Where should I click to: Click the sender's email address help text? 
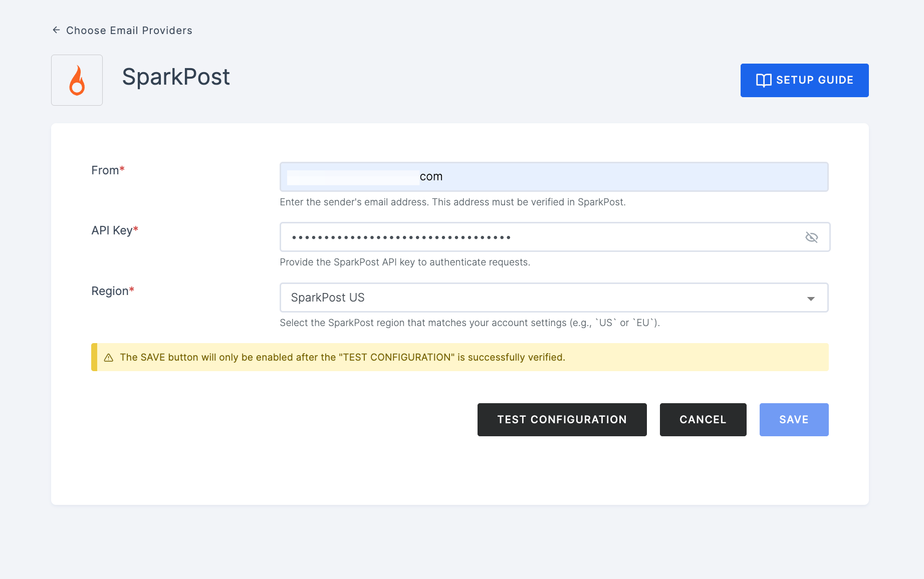[x=452, y=202]
